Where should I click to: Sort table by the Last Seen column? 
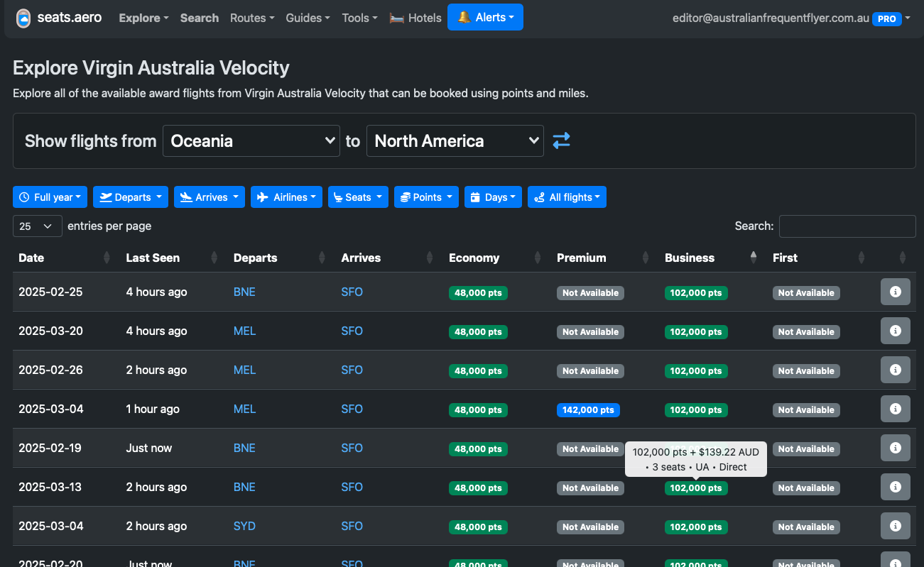coord(173,258)
